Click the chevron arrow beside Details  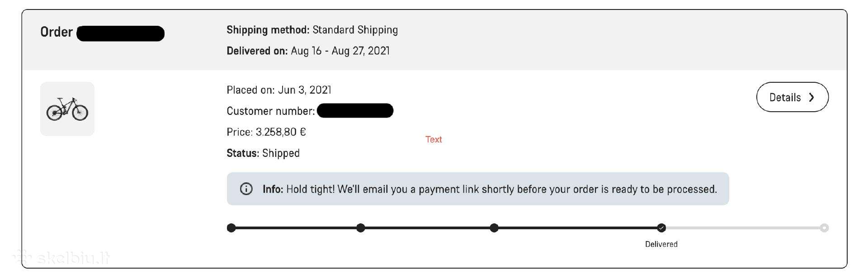tap(812, 97)
